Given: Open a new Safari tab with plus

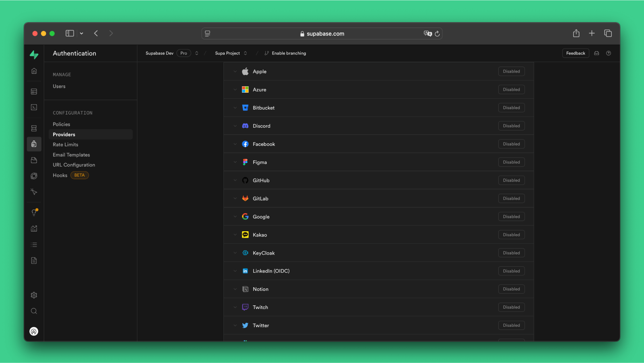Looking at the screenshot, I should [592, 33].
